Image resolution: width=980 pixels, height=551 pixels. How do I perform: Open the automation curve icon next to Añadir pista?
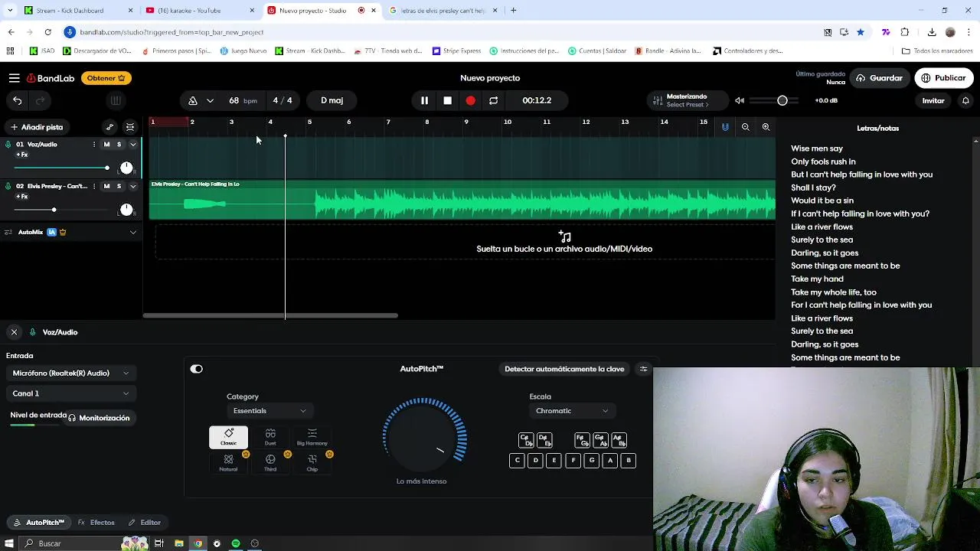click(x=109, y=127)
